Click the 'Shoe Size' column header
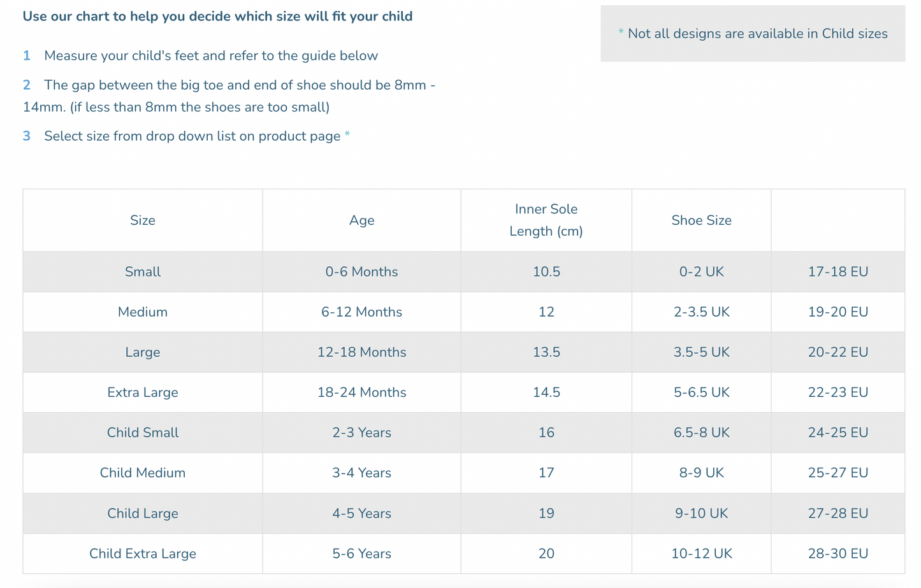The height and width of the screenshot is (588, 921). pyautogui.click(x=701, y=220)
